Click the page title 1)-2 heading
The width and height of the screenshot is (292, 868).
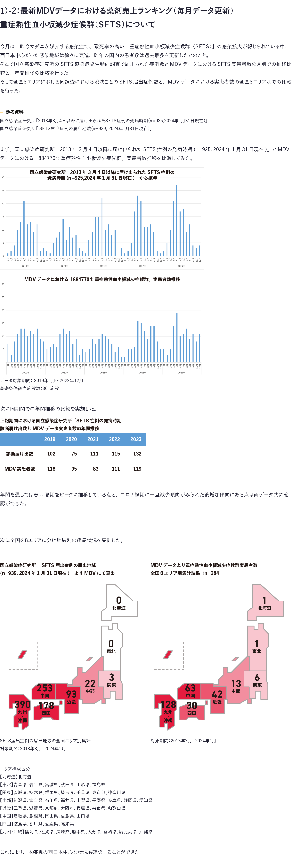tap(117, 11)
